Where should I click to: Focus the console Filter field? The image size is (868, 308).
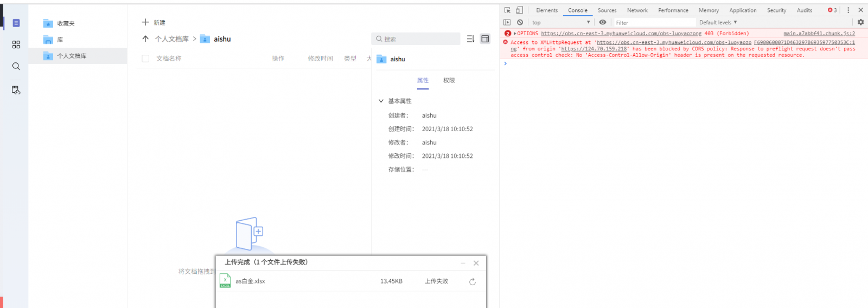point(655,22)
